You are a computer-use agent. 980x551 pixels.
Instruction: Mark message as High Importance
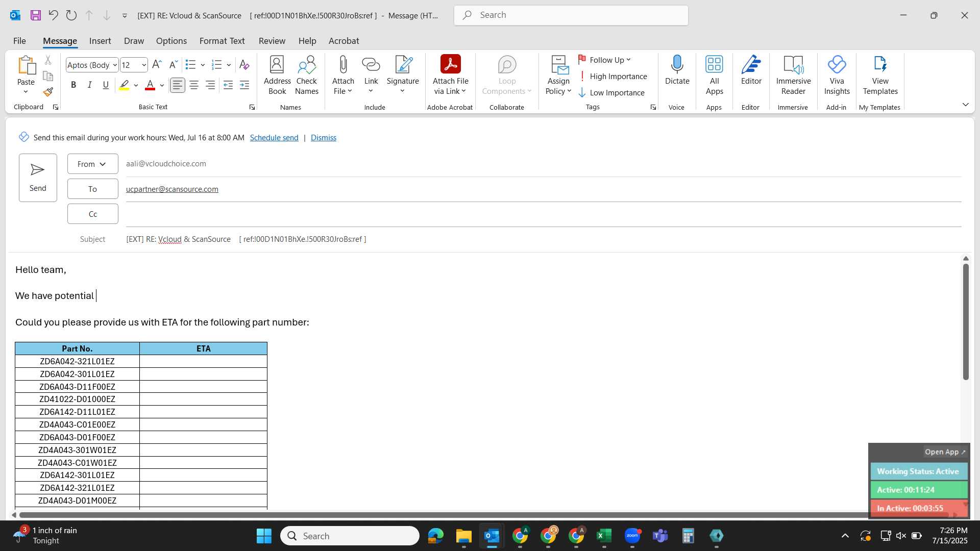(612, 77)
